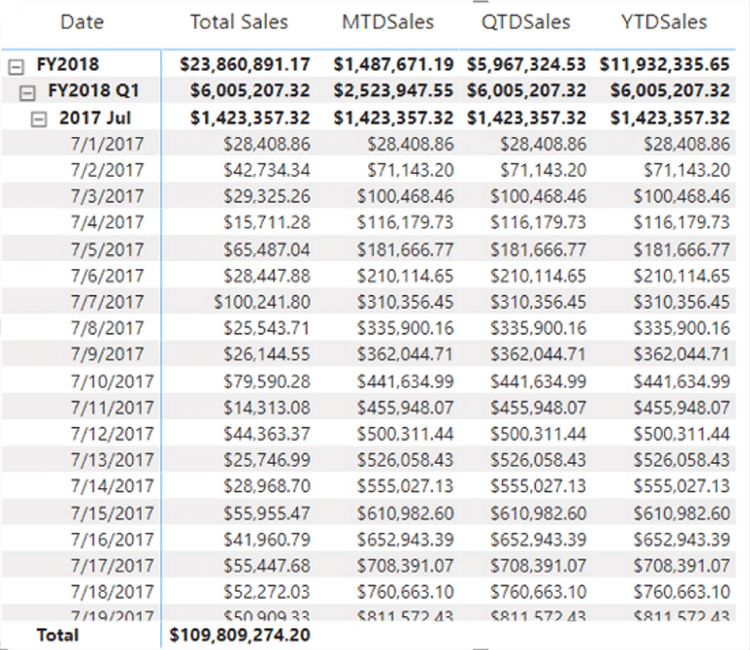
Task: Click the 7/1/2017 date row
Action: click(107, 144)
